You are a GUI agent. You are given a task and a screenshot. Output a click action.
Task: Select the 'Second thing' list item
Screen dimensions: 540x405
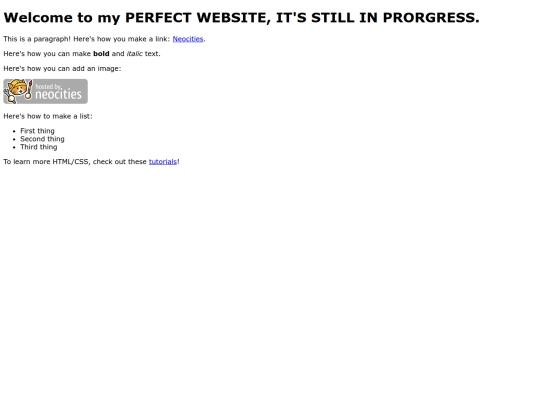(42, 139)
